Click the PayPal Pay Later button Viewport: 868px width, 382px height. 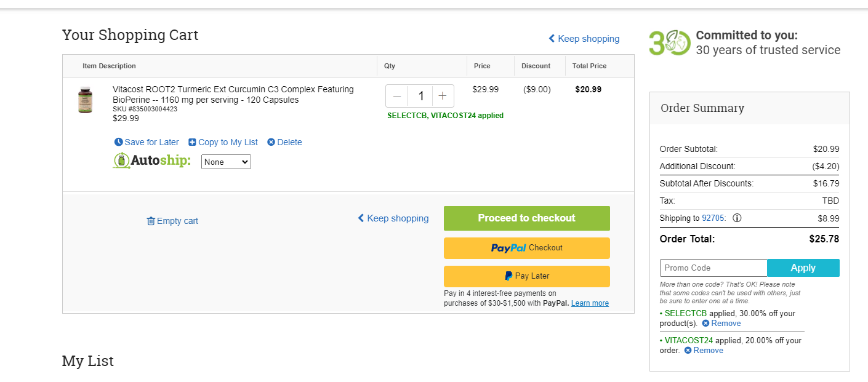click(527, 276)
